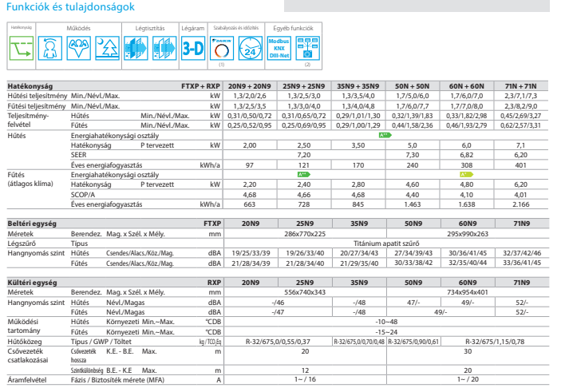The image size is (569, 392).
Task: Click the 'Működés' icon group label
Action: coord(78,28)
